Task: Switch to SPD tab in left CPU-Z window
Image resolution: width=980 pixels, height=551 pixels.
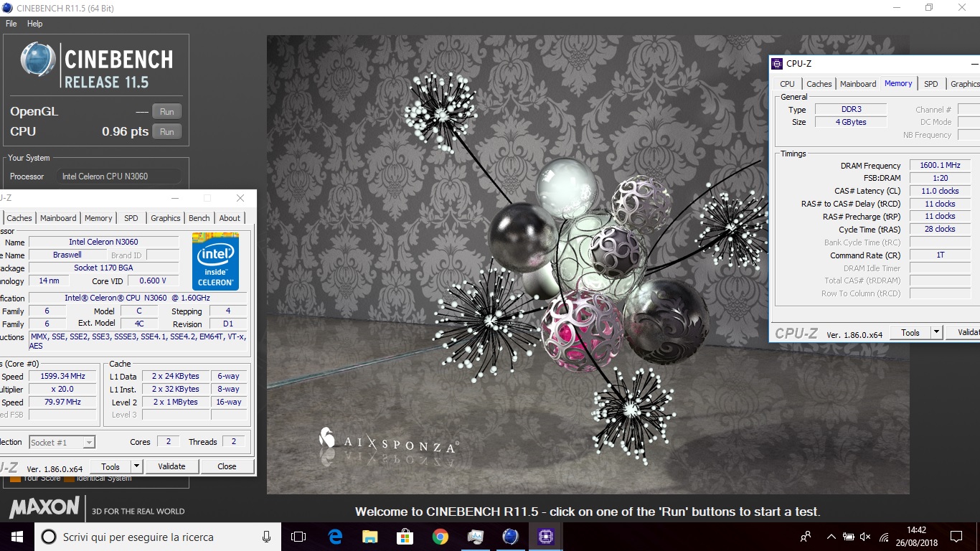Action: click(x=131, y=218)
